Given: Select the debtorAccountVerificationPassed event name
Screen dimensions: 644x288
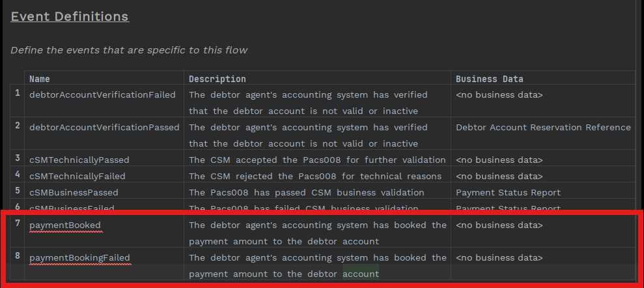Looking at the screenshot, I should (104, 127).
